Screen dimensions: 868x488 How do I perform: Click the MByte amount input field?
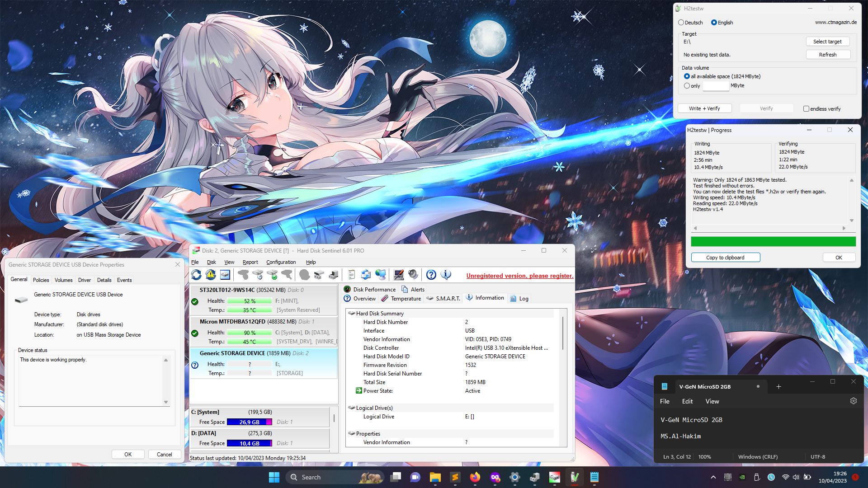pos(716,86)
